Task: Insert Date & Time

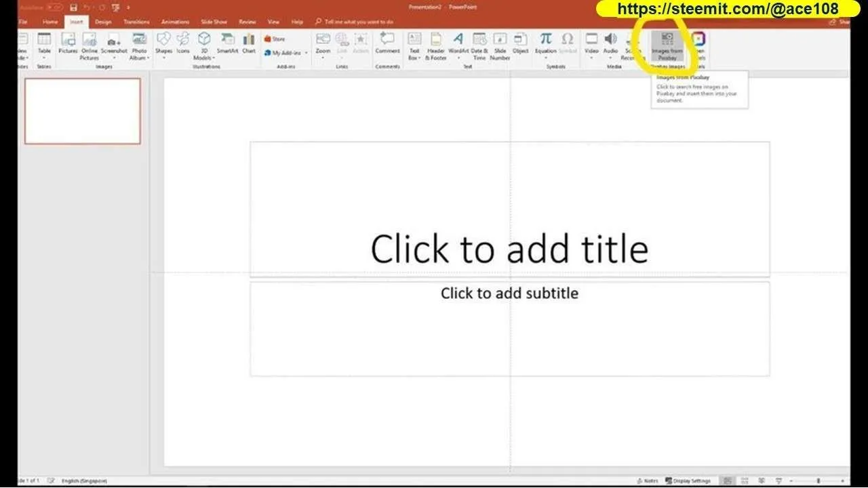Action: 479,46
